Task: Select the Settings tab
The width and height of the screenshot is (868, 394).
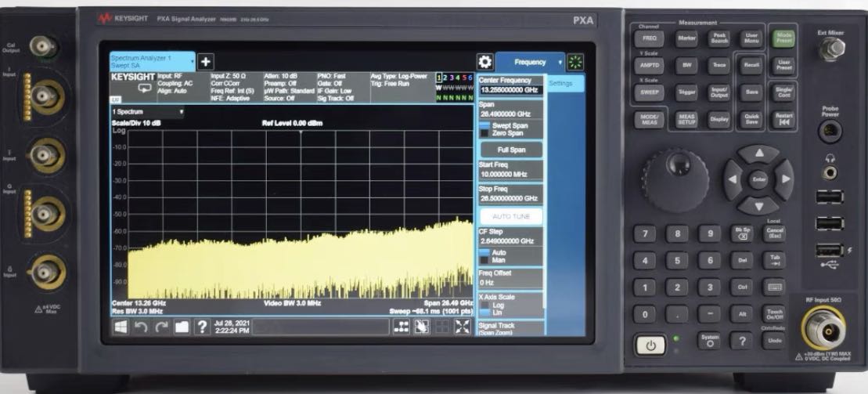Action: pyautogui.click(x=564, y=84)
